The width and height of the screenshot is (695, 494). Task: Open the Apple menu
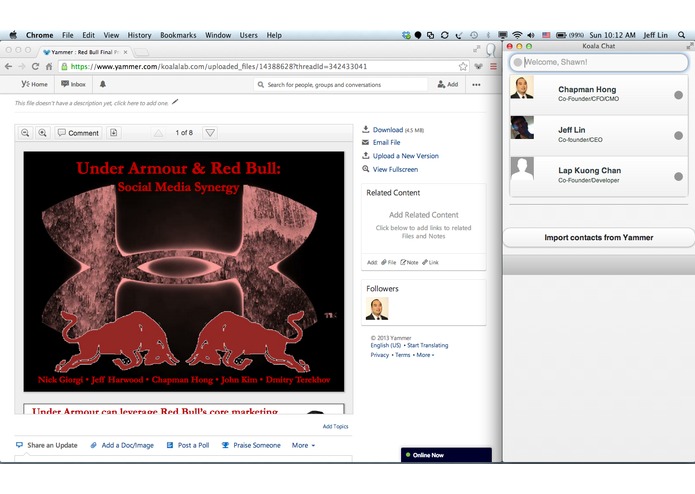(13, 35)
